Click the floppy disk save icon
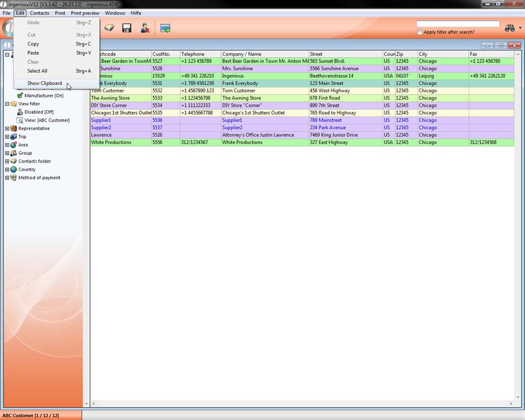This screenshot has height=420, width=525. point(127,28)
